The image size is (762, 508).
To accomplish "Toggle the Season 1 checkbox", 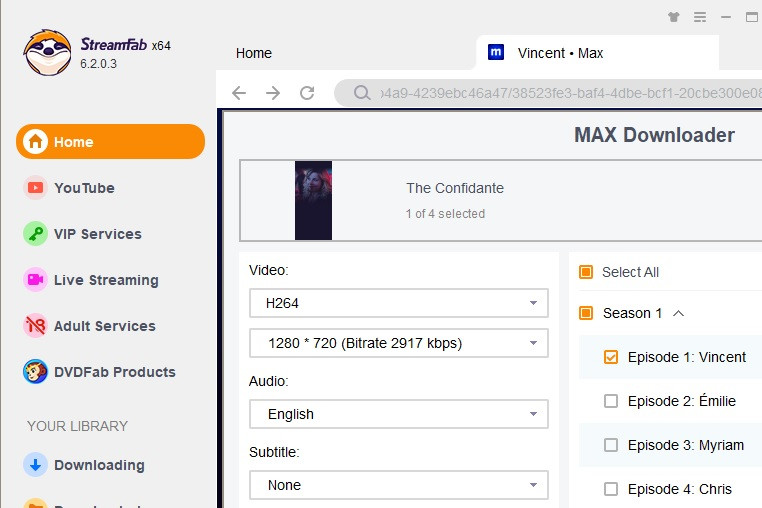I will (x=586, y=313).
